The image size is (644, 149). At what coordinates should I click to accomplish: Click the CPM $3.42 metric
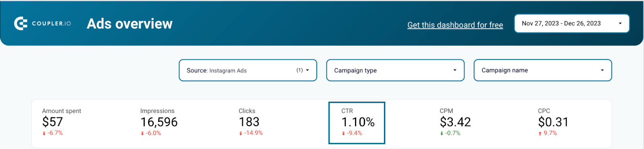point(455,122)
